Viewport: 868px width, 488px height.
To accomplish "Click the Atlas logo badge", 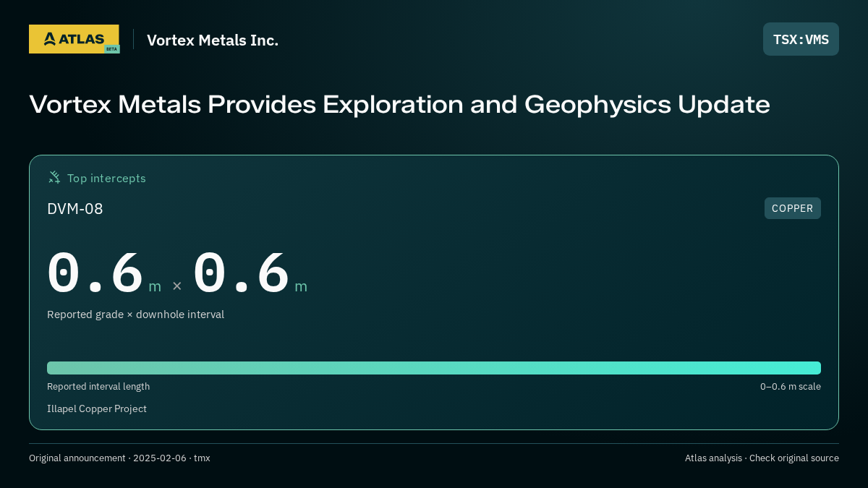I will click(x=74, y=39).
